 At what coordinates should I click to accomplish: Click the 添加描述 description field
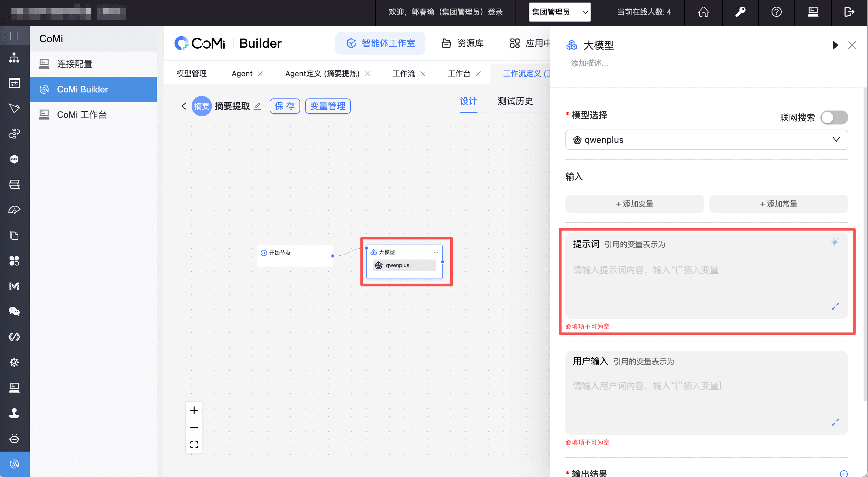pyautogui.click(x=589, y=63)
